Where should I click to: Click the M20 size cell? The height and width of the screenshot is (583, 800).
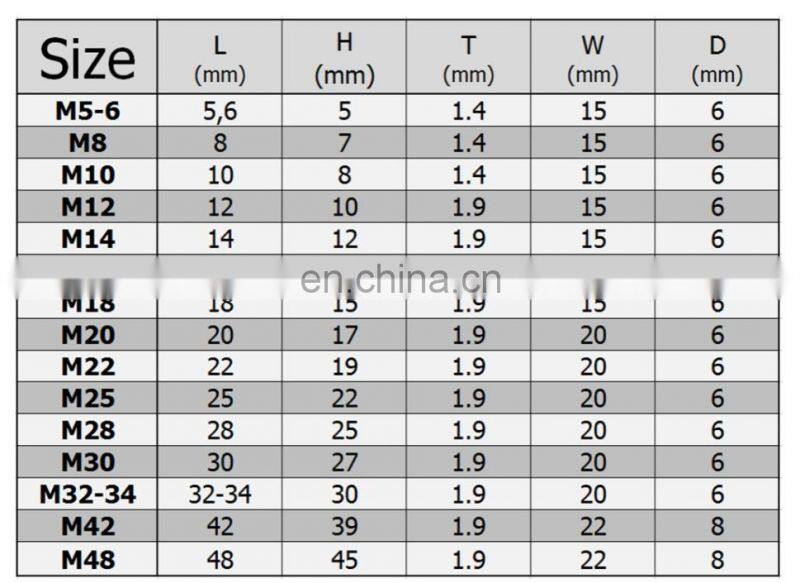(88, 335)
